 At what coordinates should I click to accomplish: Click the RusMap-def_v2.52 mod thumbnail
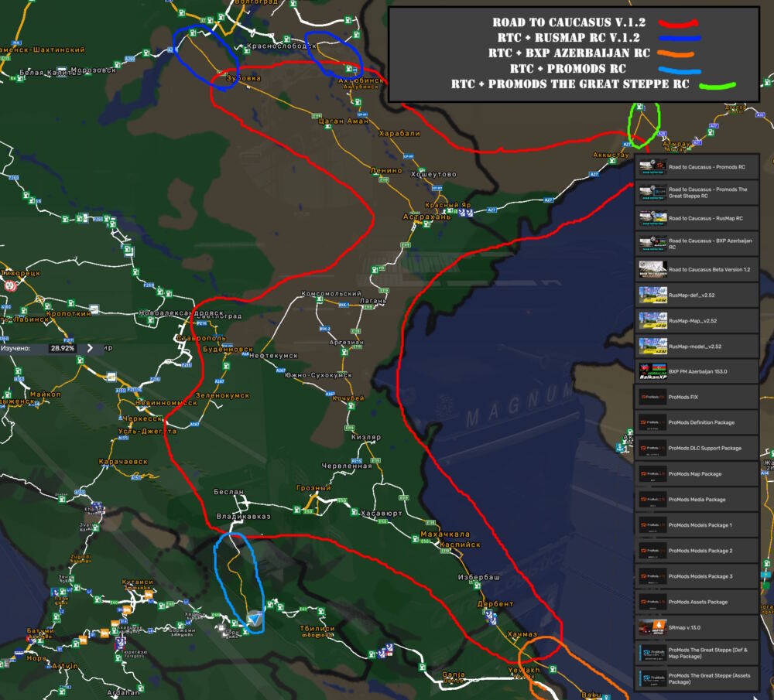651,295
